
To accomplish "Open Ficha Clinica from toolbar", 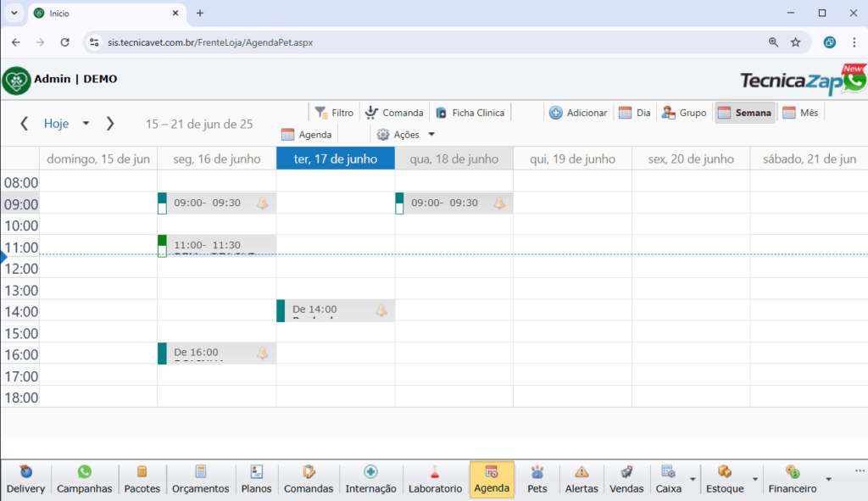I will [x=469, y=113].
